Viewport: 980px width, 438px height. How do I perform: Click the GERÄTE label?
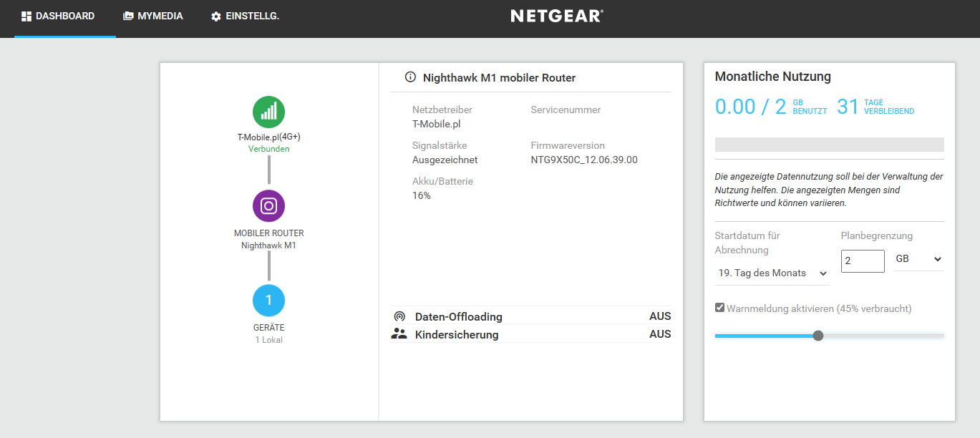(268, 328)
